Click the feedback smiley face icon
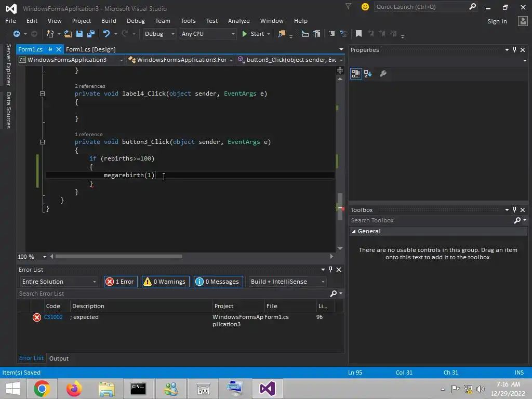532x399 pixels. click(365, 7)
